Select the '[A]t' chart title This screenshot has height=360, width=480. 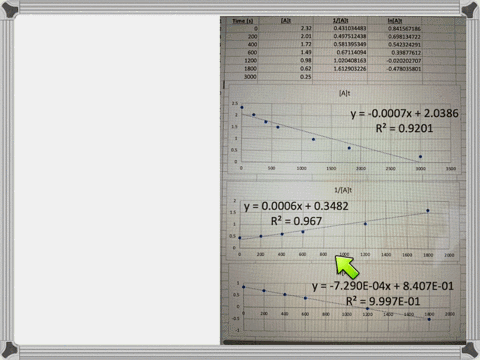point(344,93)
